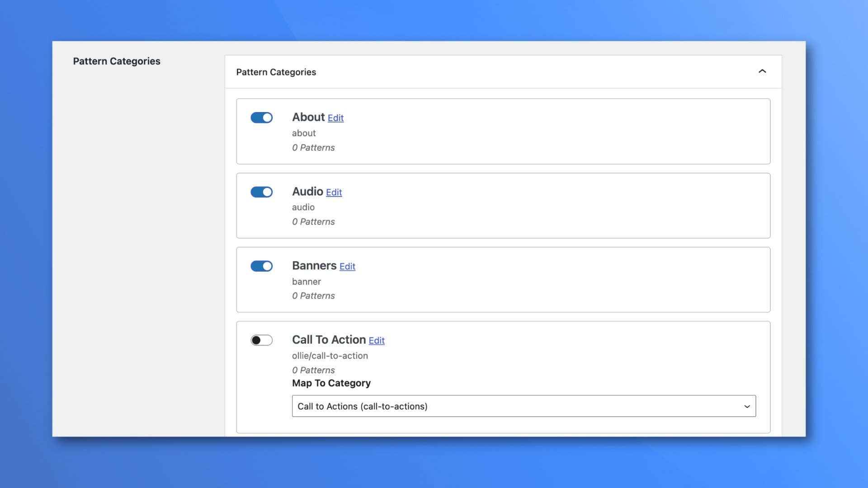Enable the Call To Action toggle
Screen dimensions: 868x488
point(262,340)
